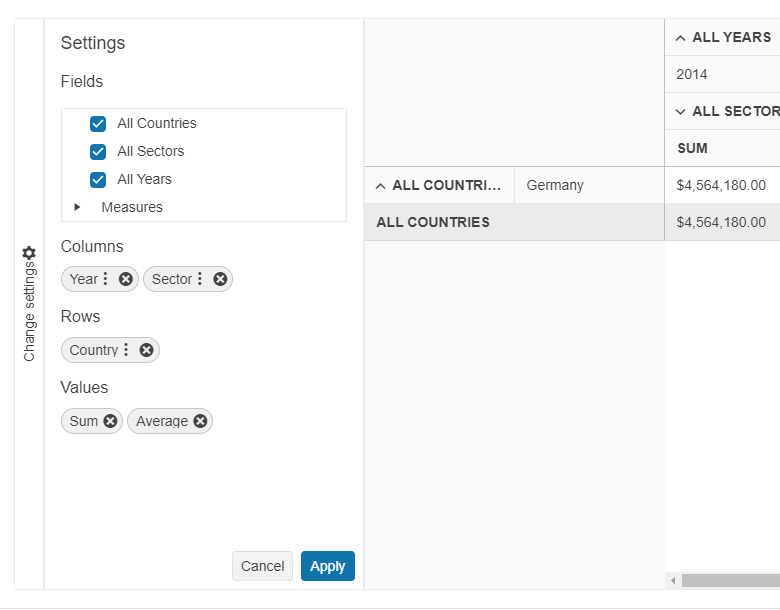The image size is (780, 610).
Task: Remove the Country chip from Rows
Action: click(147, 350)
